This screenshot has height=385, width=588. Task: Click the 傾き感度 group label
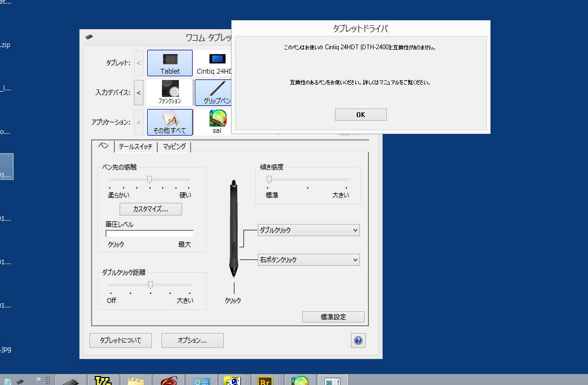(x=272, y=167)
